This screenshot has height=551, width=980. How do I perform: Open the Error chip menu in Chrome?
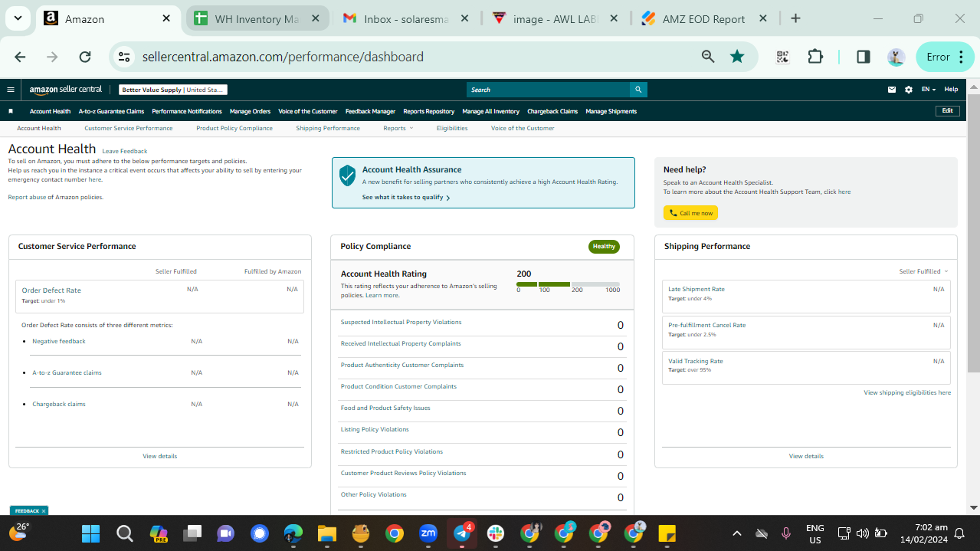pyautogui.click(x=945, y=57)
